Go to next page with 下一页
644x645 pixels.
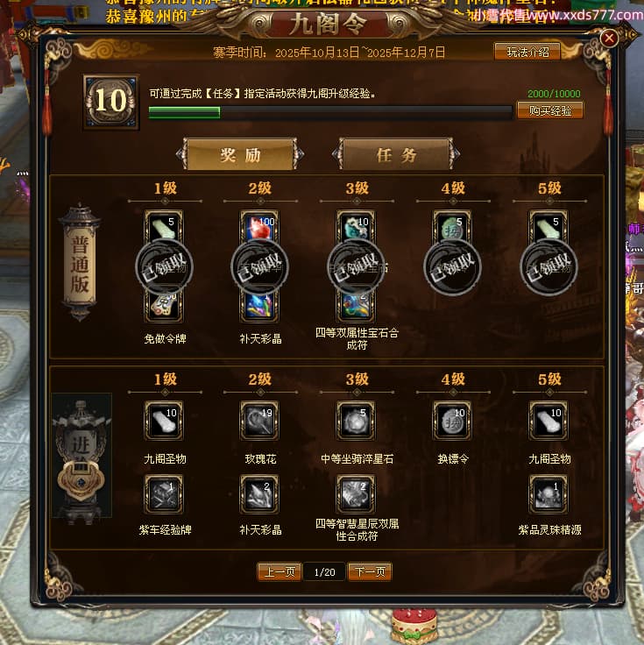point(370,571)
